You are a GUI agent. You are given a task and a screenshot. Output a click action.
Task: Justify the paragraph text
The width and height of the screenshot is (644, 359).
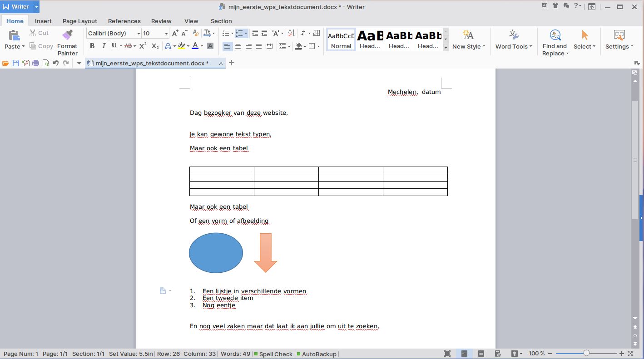click(x=259, y=46)
